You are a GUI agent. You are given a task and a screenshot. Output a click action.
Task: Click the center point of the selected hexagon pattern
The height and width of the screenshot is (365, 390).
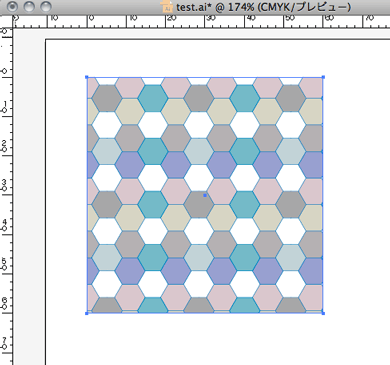point(205,195)
